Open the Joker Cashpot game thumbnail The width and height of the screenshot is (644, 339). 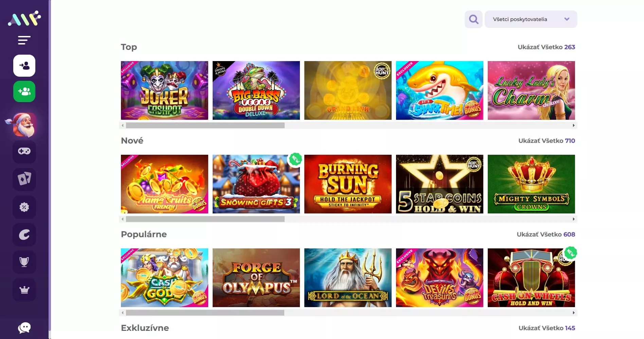pos(164,90)
